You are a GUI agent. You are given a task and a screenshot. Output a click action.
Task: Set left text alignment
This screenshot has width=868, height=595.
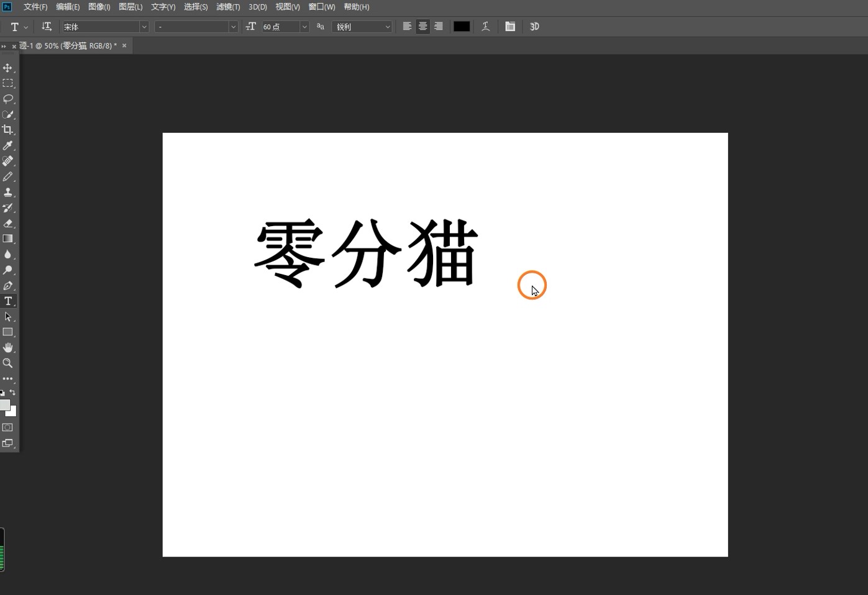coord(407,27)
